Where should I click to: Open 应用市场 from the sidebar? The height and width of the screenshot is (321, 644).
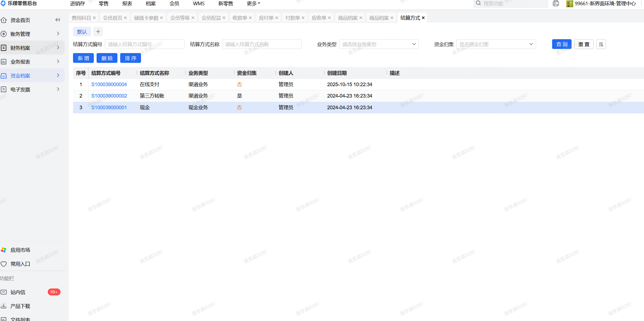pos(20,250)
